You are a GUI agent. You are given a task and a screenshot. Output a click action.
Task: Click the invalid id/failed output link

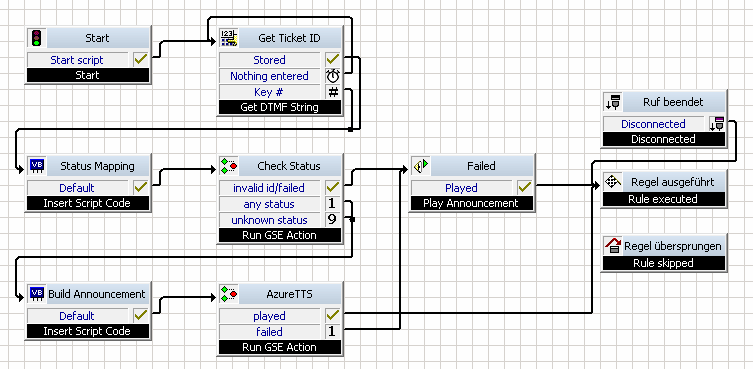269,188
